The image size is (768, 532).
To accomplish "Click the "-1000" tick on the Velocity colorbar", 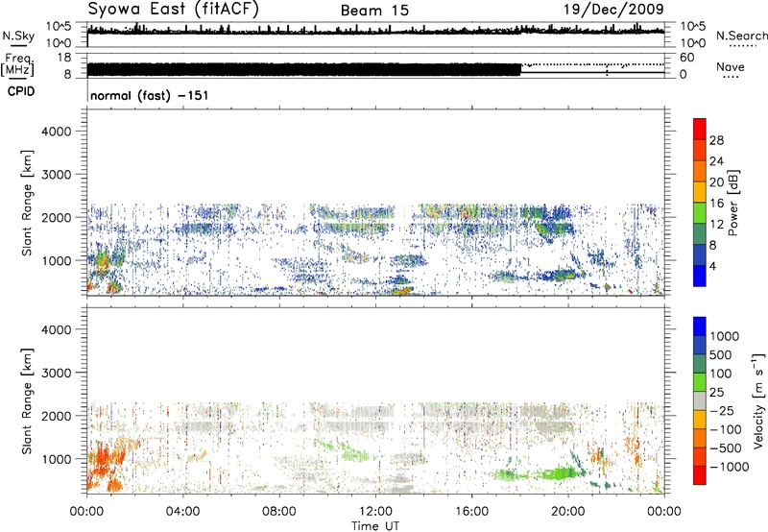I will pyautogui.click(x=730, y=467).
